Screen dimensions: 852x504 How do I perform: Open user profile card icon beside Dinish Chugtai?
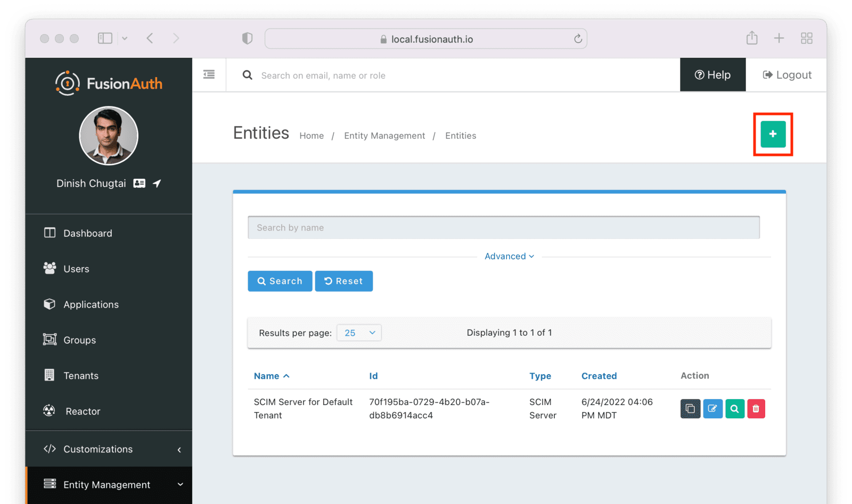tap(139, 183)
